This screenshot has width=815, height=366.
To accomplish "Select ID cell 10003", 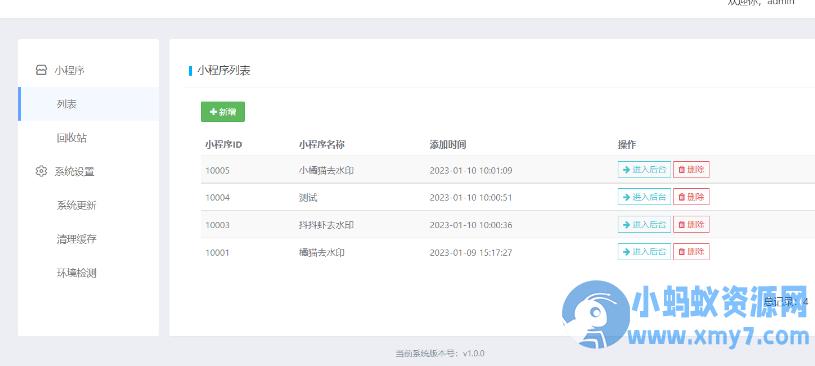I will [x=217, y=225].
